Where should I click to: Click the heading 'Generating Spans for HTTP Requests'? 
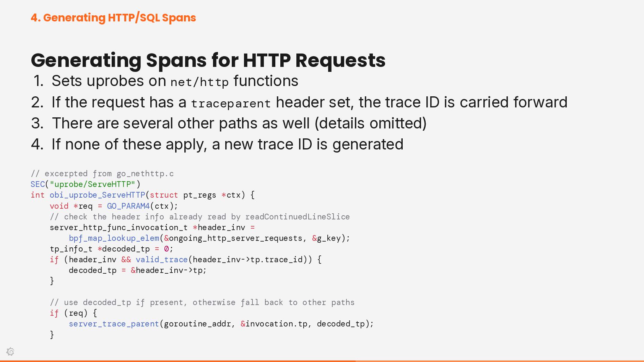208,60
